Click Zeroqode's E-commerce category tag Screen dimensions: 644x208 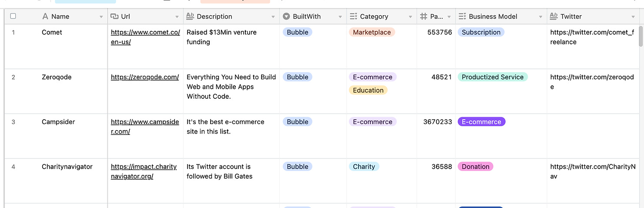(x=372, y=77)
